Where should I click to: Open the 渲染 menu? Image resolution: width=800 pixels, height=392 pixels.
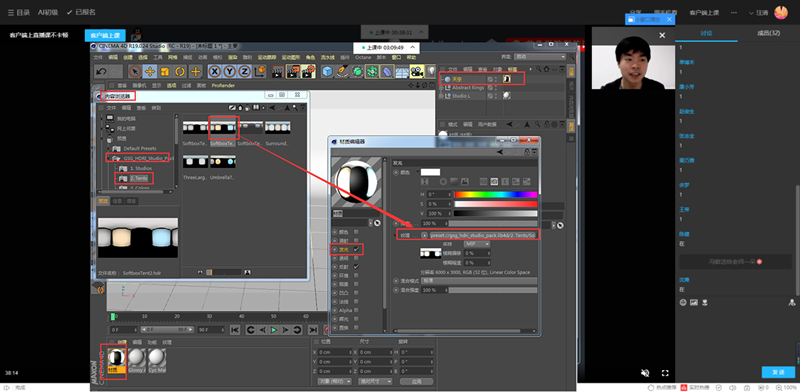[x=233, y=57]
